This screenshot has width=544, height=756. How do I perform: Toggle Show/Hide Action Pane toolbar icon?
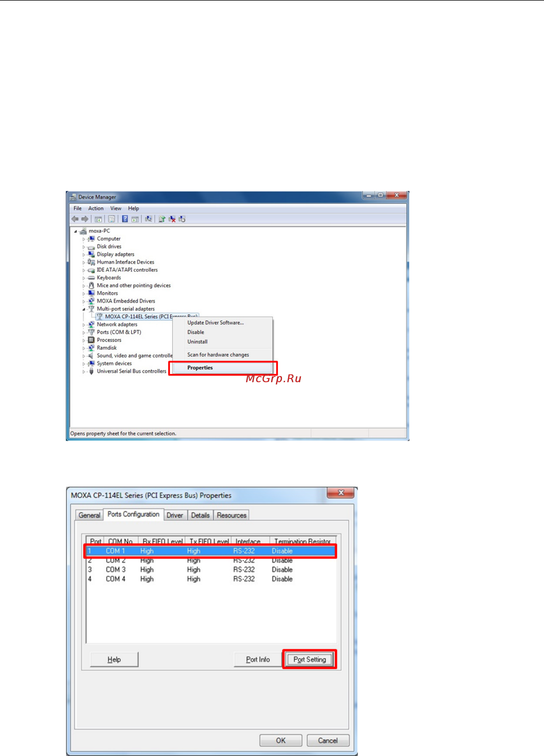[135, 219]
